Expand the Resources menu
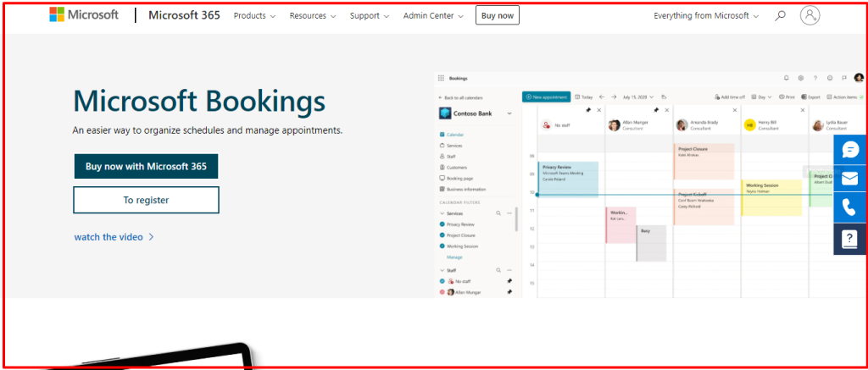This screenshot has width=868, height=370. pyautogui.click(x=313, y=15)
